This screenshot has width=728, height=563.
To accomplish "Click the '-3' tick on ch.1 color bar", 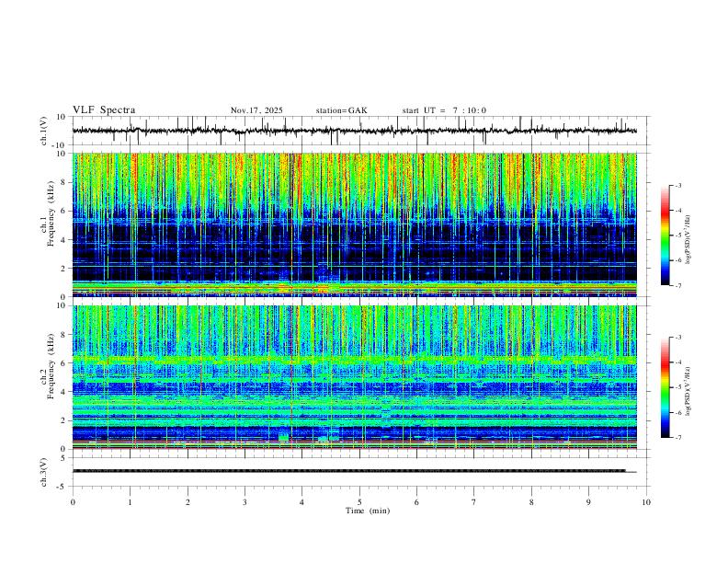I will pos(678,185).
